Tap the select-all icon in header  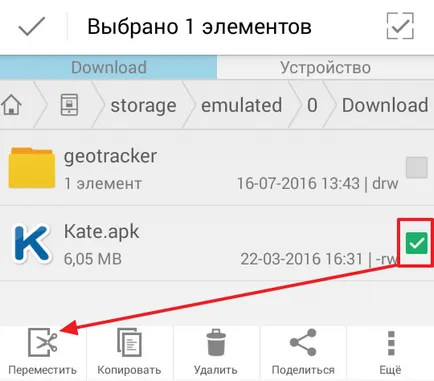point(400,26)
